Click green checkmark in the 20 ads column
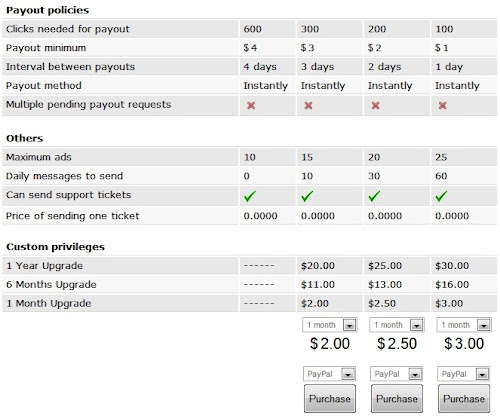The image size is (500, 419). (374, 196)
